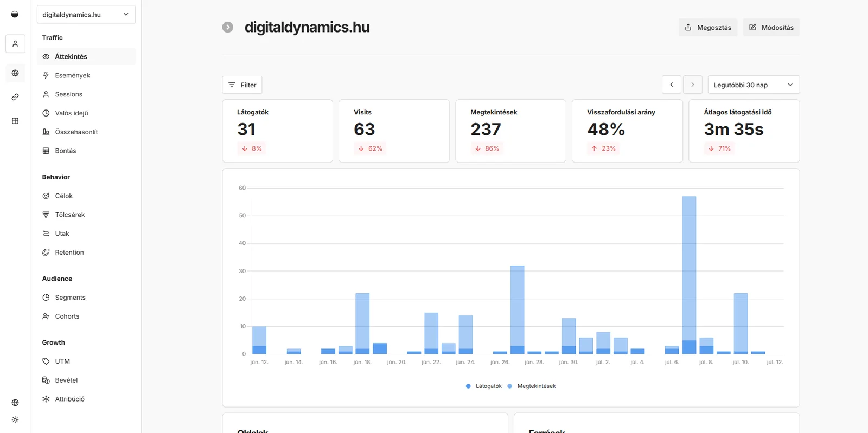Click the Módosítás edit button
Screen dimensions: 868x433
[771, 28]
